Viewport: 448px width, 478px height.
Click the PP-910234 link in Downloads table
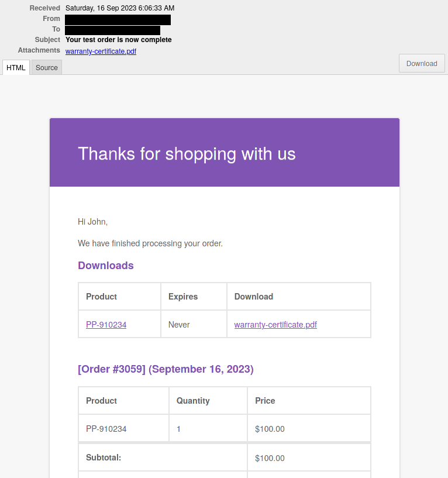[106, 325]
